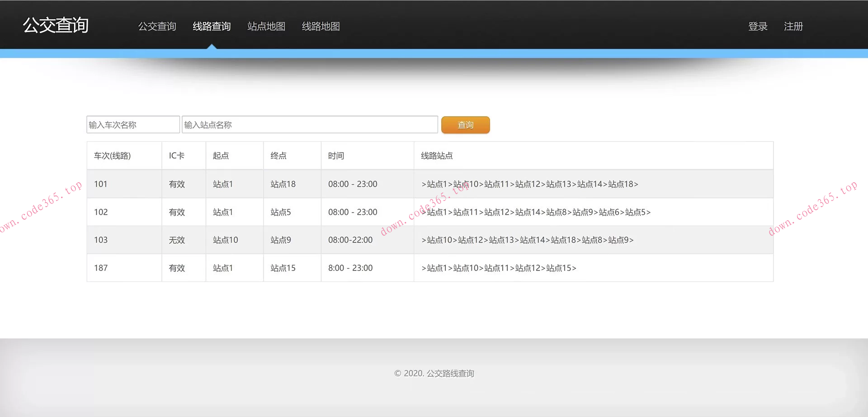Click the 无效 IC card status cell
This screenshot has width=868, height=417.
[x=177, y=240]
